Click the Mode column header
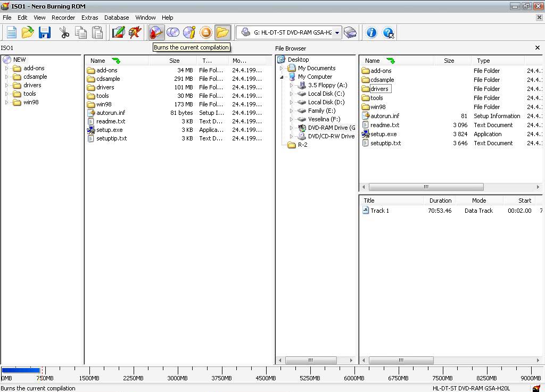545x392 pixels. [x=479, y=201]
